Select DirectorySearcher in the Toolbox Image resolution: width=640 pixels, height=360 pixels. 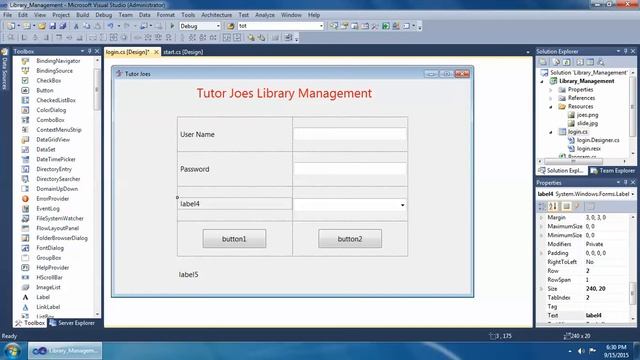pyautogui.click(x=58, y=179)
